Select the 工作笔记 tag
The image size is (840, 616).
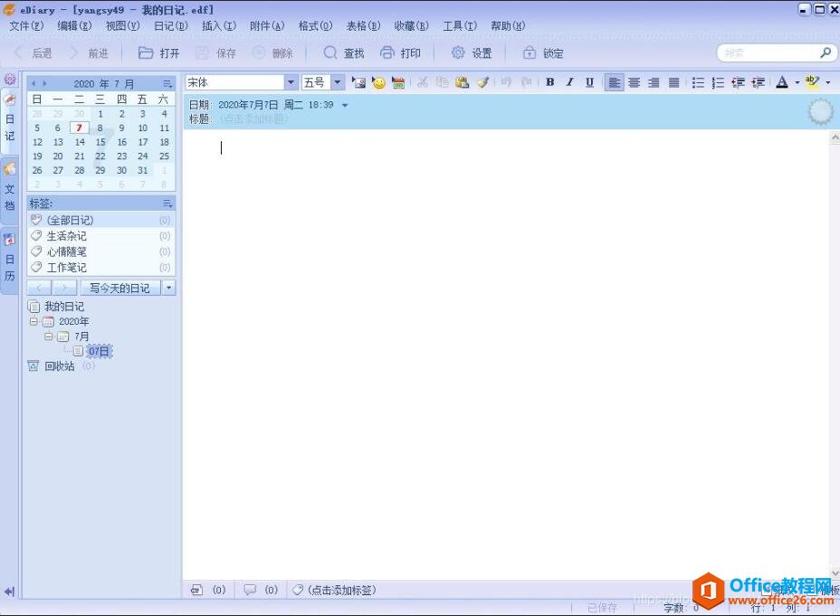tap(100, 267)
